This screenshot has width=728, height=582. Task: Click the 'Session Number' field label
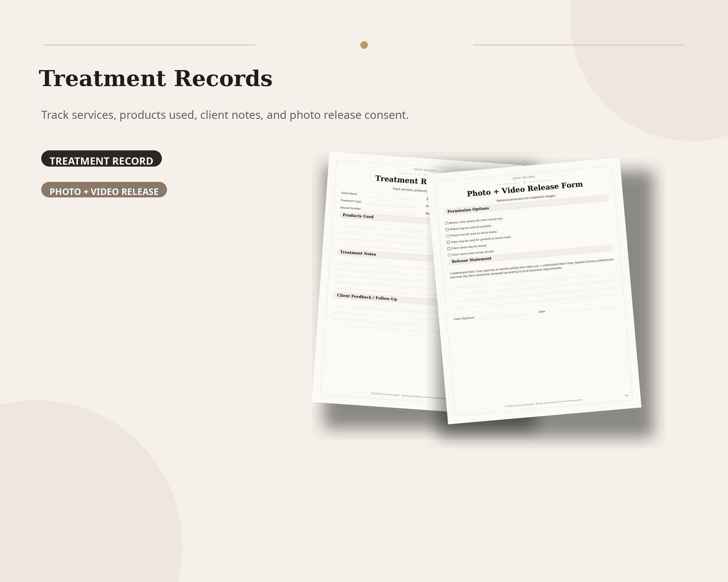tap(351, 208)
